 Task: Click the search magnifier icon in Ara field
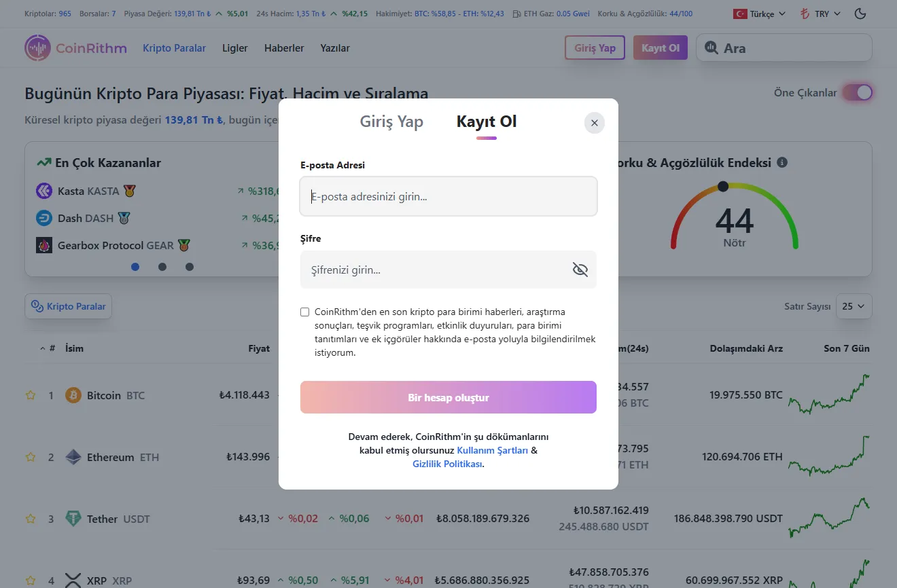point(711,48)
